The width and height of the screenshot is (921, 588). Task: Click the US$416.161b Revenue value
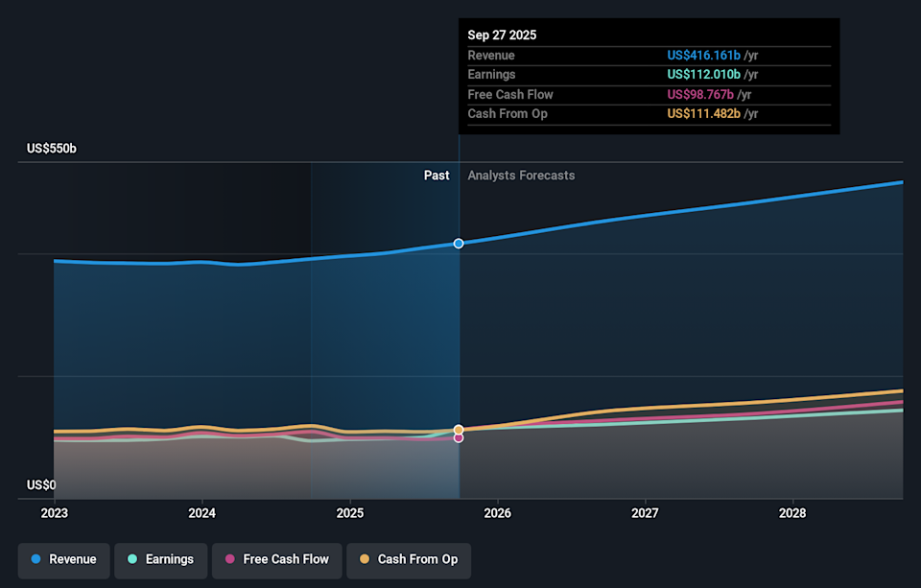click(x=702, y=55)
